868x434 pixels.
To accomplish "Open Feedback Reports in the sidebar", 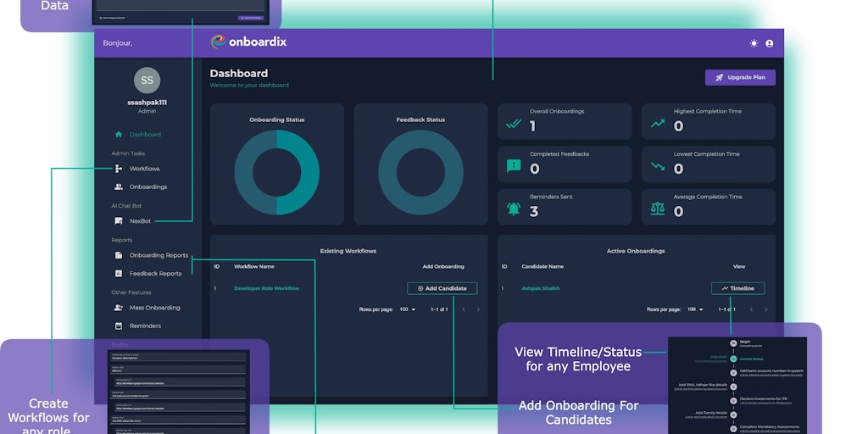I will coord(156,274).
